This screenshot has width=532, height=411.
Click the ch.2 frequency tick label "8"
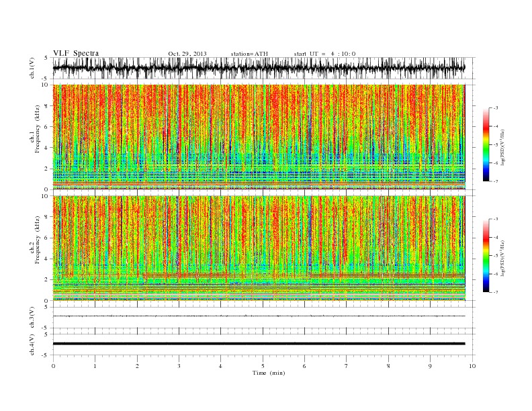tap(46, 217)
